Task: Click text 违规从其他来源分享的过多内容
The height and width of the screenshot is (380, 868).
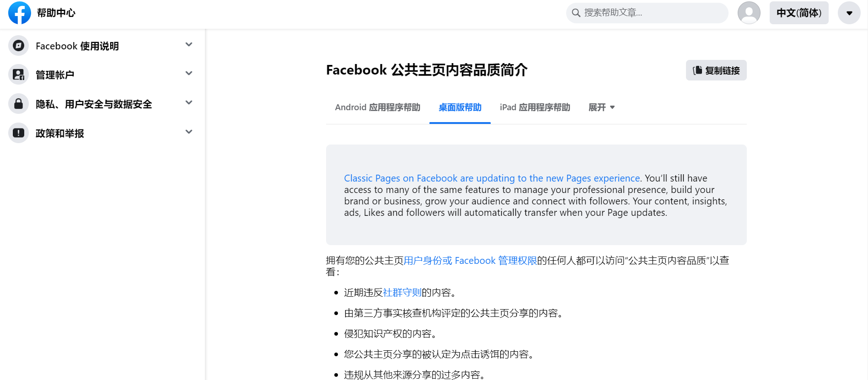Action: [414, 375]
